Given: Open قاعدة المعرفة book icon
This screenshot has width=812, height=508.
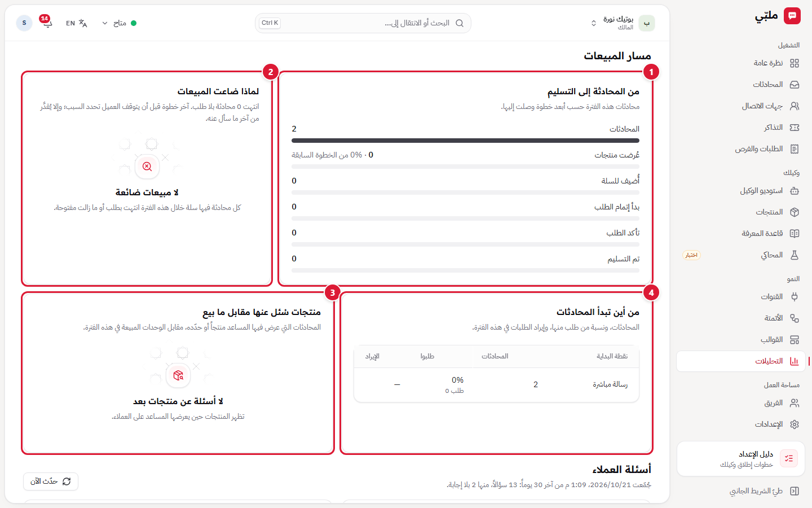Looking at the screenshot, I should [x=795, y=234].
